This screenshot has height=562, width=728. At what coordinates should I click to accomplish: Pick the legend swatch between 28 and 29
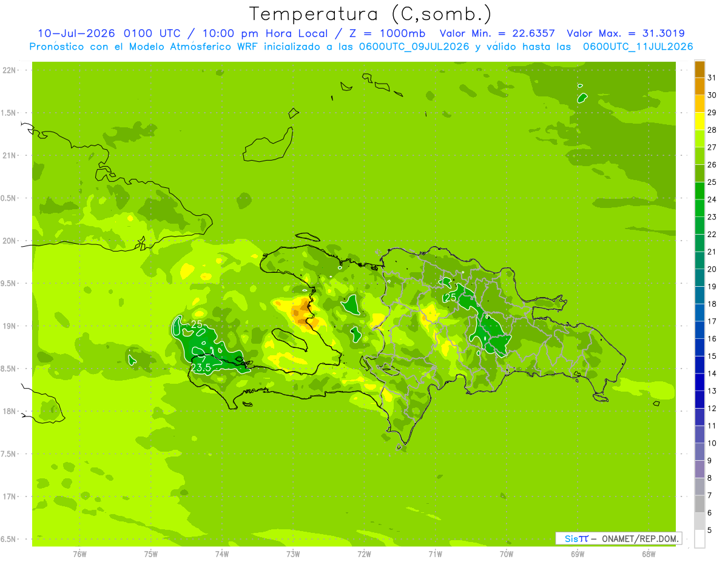(x=699, y=121)
